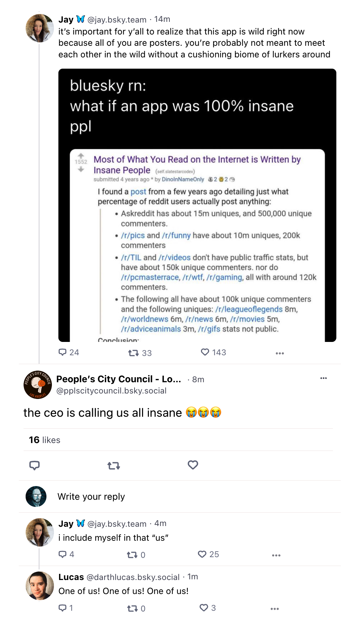Open more options on Jay's 4m comment
This screenshot has width=364, height=621.
276,555
